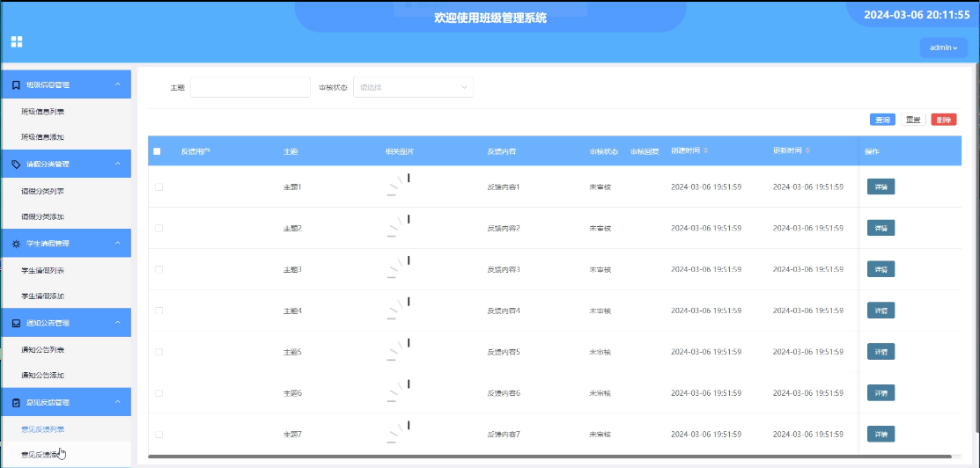Click the 审核回复 column header
The height and width of the screenshot is (468, 980).
click(x=645, y=151)
